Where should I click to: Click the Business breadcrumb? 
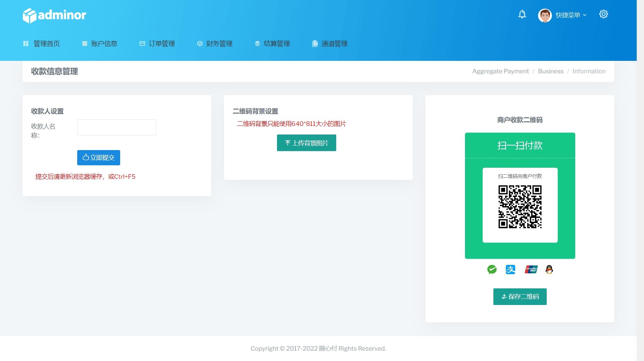coord(551,71)
